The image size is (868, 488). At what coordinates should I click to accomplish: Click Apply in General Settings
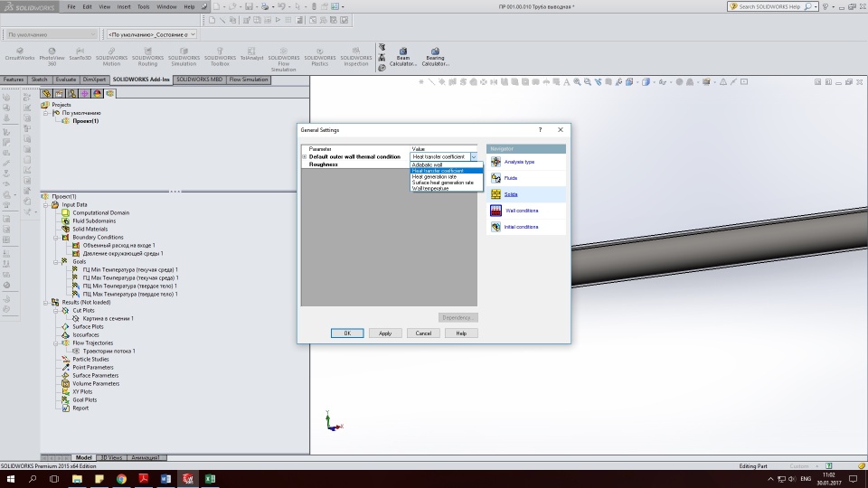click(x=385, y=333)
